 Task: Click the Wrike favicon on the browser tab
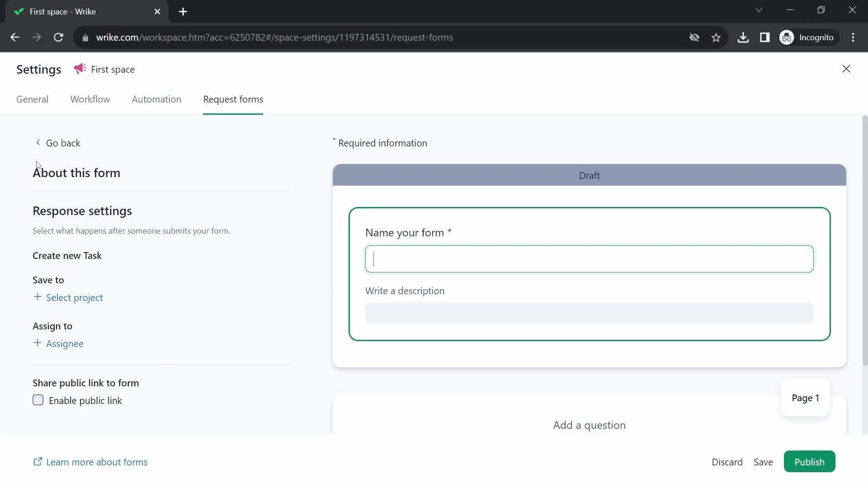click(19, 12)
